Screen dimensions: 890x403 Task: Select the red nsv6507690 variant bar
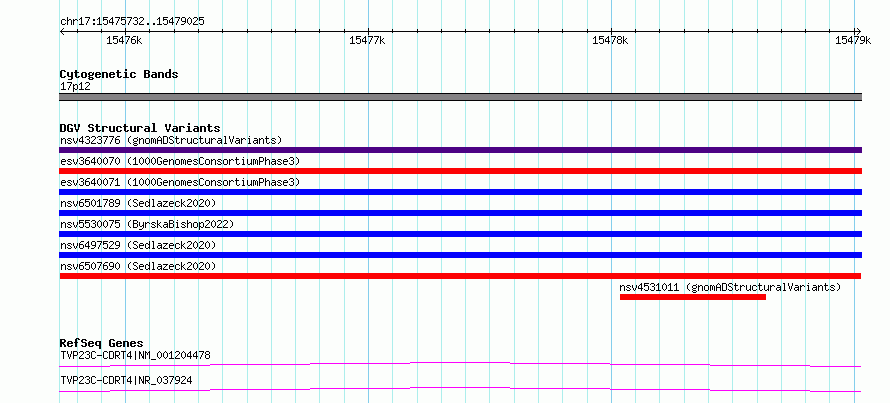(460, 276)
